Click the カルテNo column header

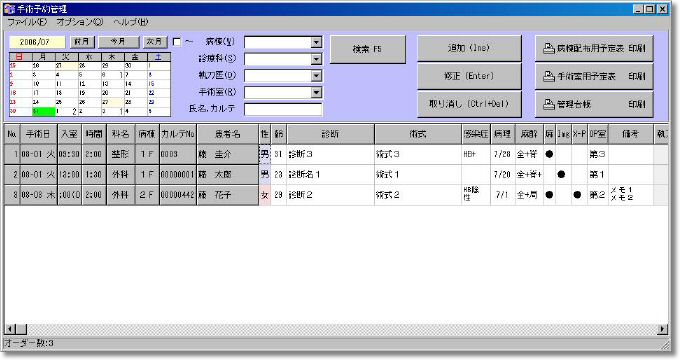click(178, 134)
